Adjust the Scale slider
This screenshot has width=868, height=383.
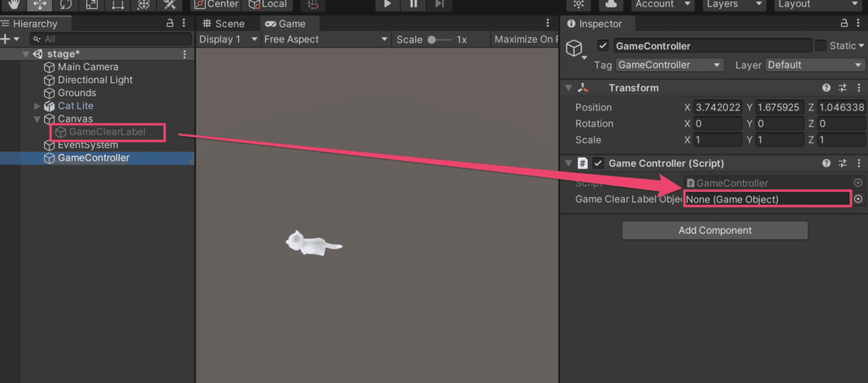(440, 40)
